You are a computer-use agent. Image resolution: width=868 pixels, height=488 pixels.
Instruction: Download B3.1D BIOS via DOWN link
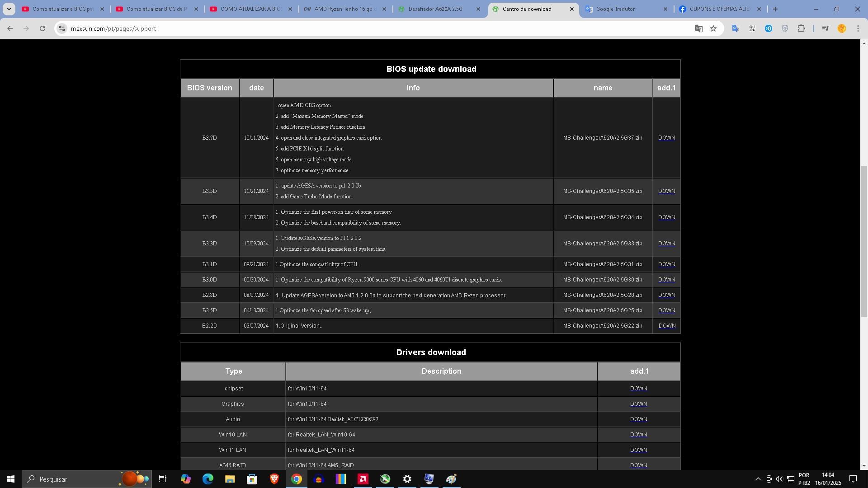click(x=666, y=264)
